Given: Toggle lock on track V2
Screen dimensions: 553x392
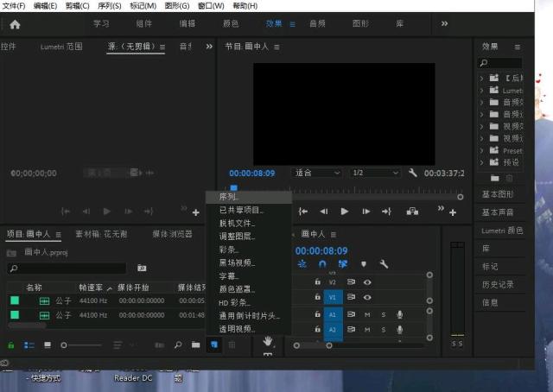Looking at the screenshot, I should tap(318, 281).
